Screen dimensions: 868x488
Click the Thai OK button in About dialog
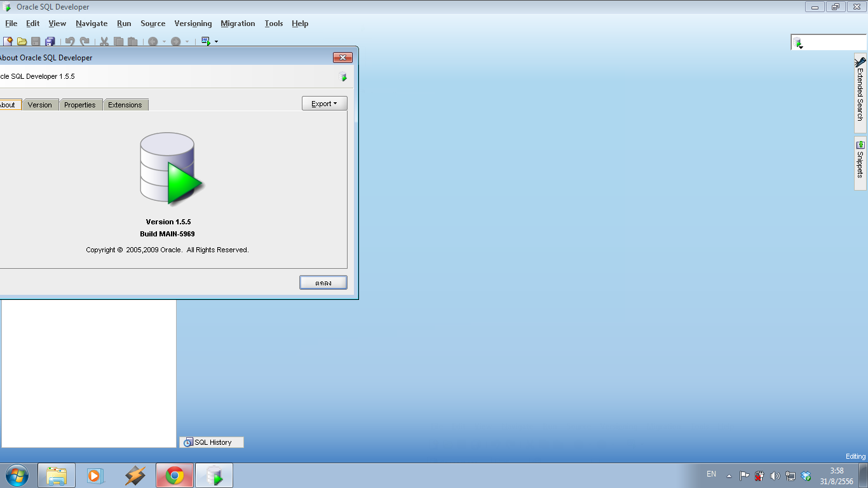pyautogui.click(x=323, y=282)
